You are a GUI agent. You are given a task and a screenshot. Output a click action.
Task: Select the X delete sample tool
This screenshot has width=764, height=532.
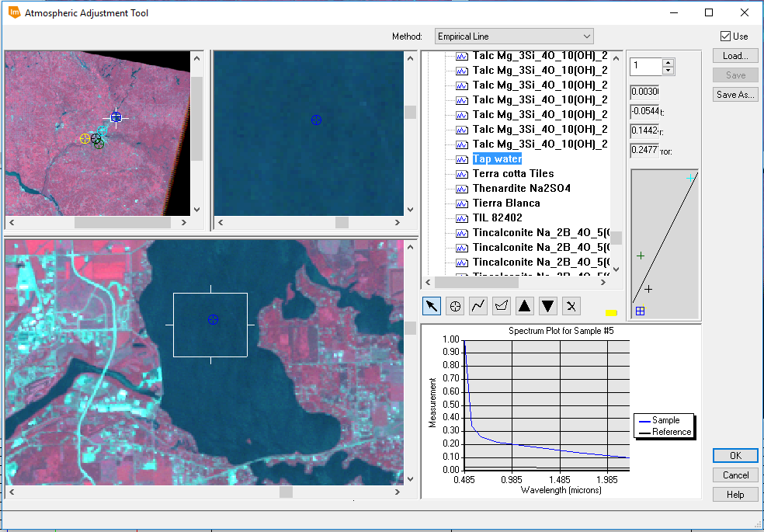[x=571, y=306]
